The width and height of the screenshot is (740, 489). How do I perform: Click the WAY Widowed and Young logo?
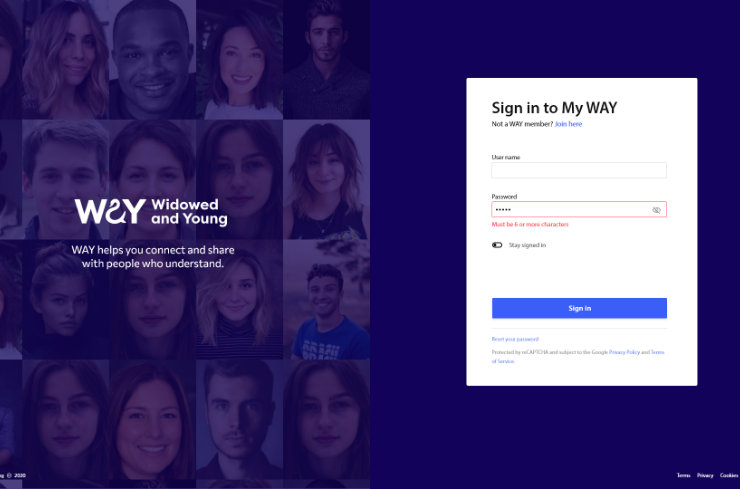pos(151,211)
